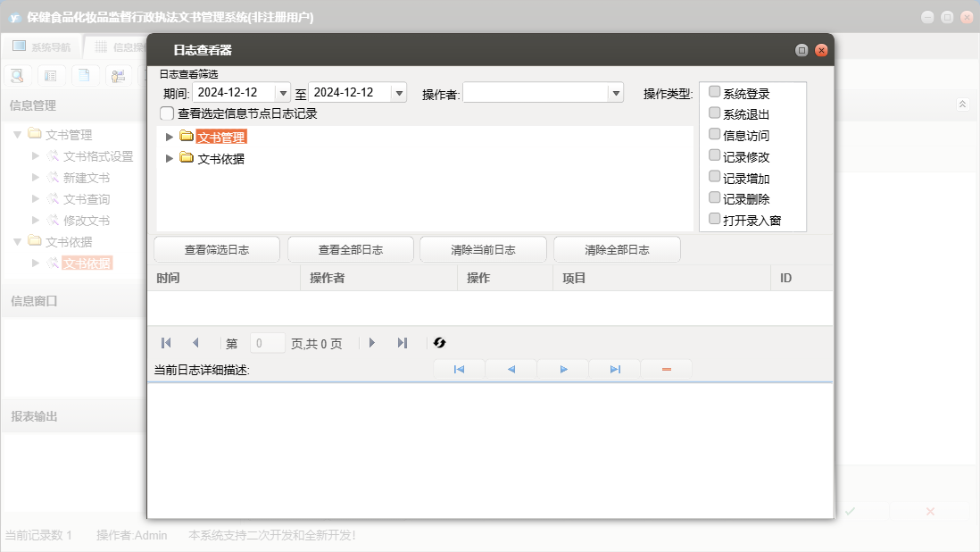Go to last page of log list
This screenshot has width=980, height=552.
tap(403, 343)
